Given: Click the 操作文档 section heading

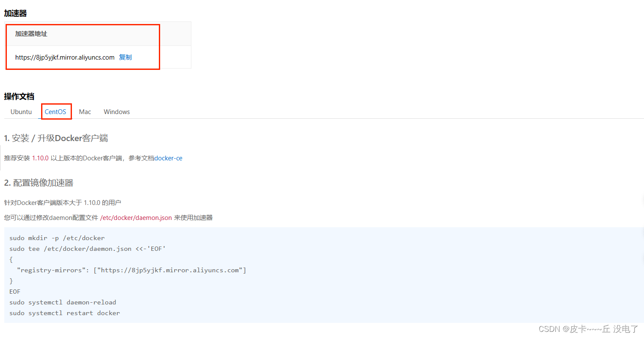Looking at the screenshot, I should [19, 96].
